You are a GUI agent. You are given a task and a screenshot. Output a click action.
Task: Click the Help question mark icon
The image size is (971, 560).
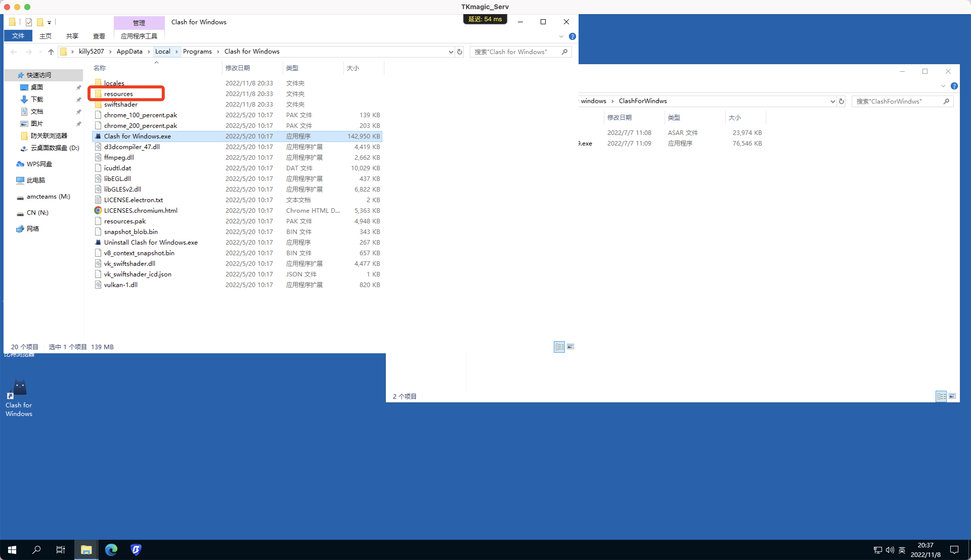point(572,36)
